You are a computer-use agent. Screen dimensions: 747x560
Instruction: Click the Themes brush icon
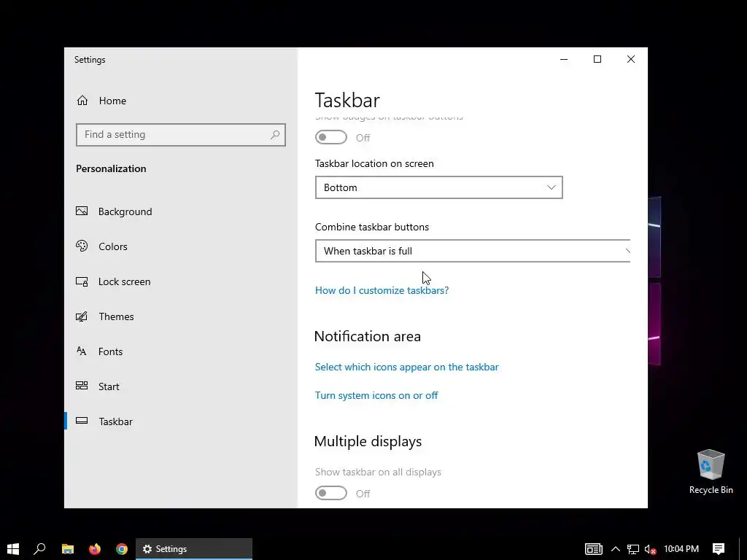coord(82,316)
